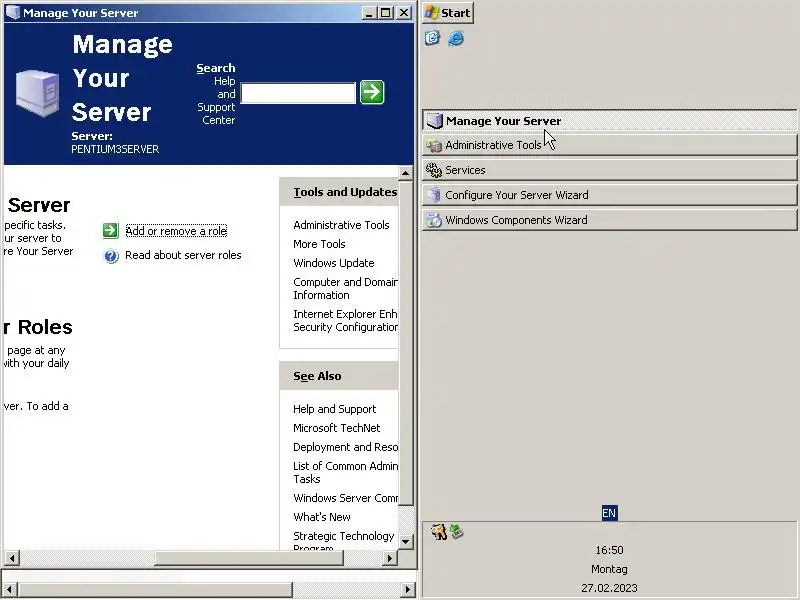Click in the Search Help input field

pos(298,93)
